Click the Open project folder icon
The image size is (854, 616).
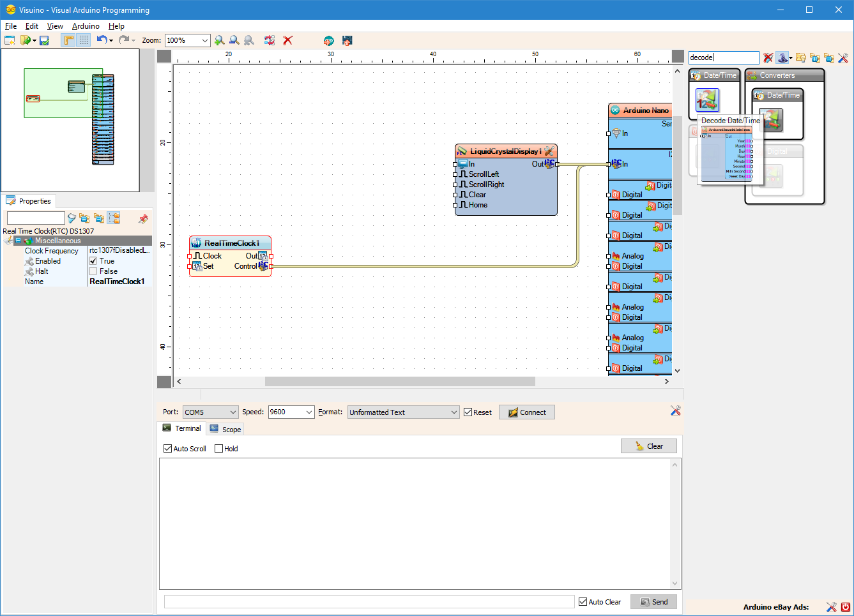point(26,40)
